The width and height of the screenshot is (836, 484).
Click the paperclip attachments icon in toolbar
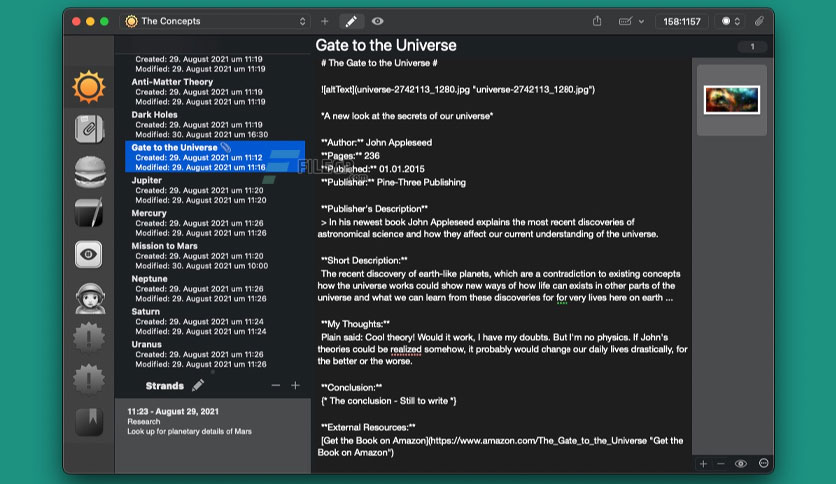[x=759, y=21]
